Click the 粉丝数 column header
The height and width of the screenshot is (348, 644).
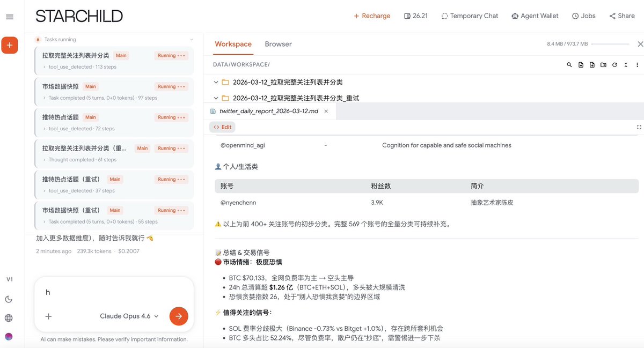click(380, 186)
